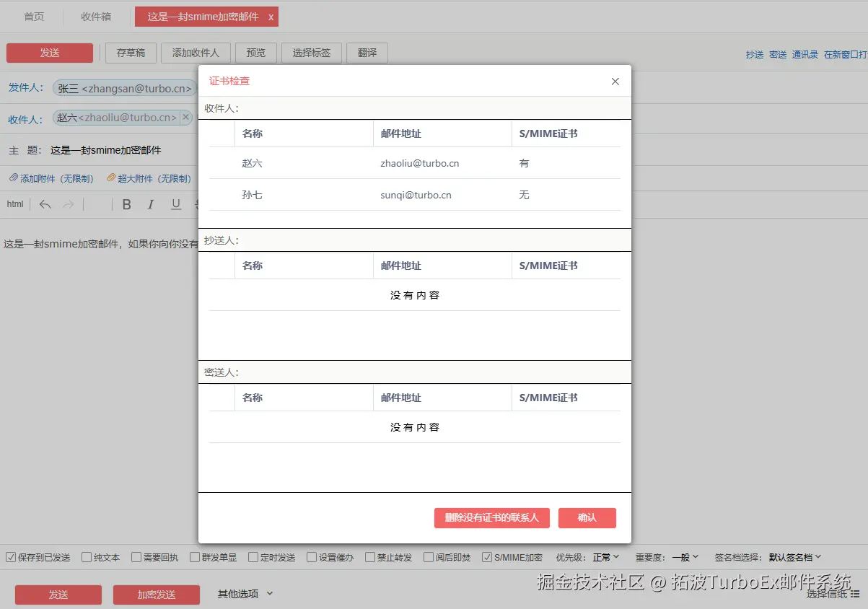This screenshot has width=868, height=609.
Task: Click 密送 link at top right
Action: coord(778,55)
